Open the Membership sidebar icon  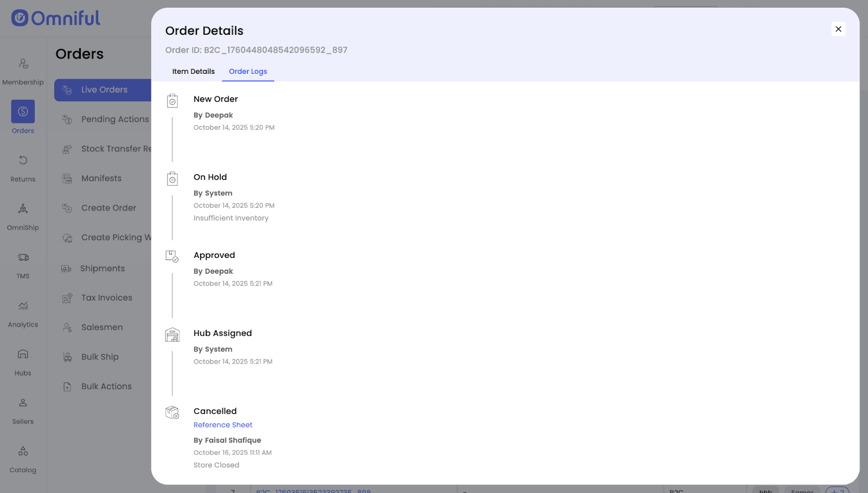click(23, 64)
